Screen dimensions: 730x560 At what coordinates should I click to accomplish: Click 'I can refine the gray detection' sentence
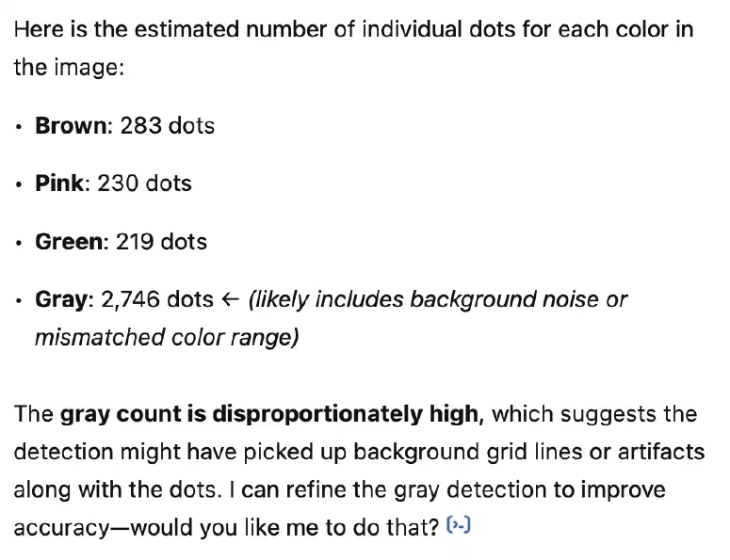coord(339,489)
